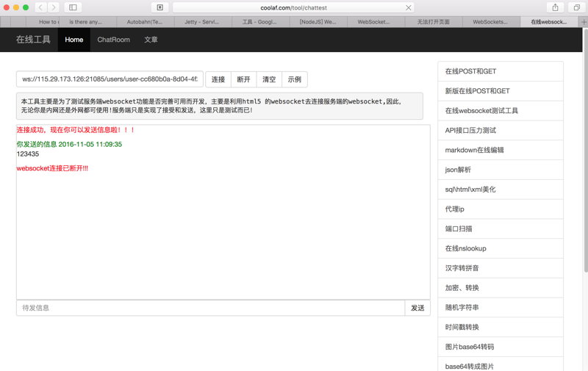Toggle the Safari sidebar icon
Screen dimensions: 588x371
(x=73, y=7)
